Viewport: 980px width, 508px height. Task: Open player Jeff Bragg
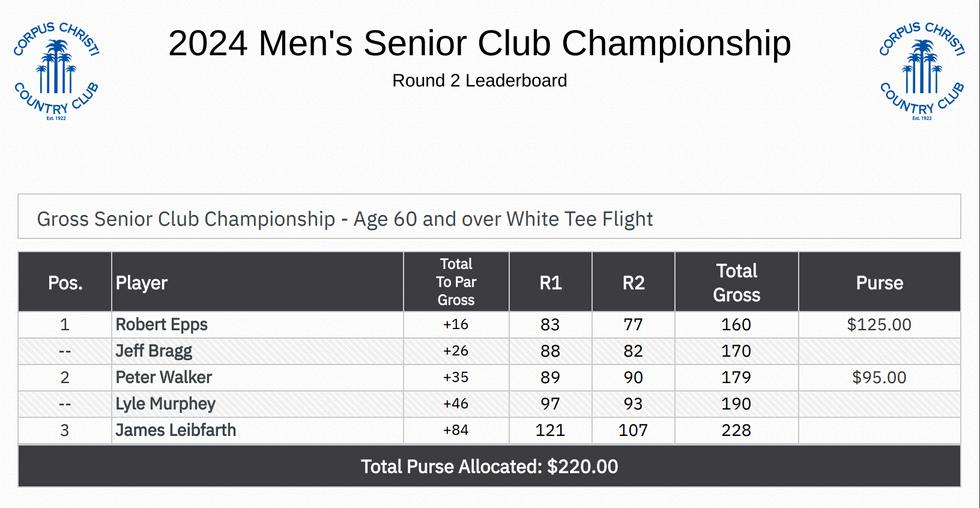(153, 351)
